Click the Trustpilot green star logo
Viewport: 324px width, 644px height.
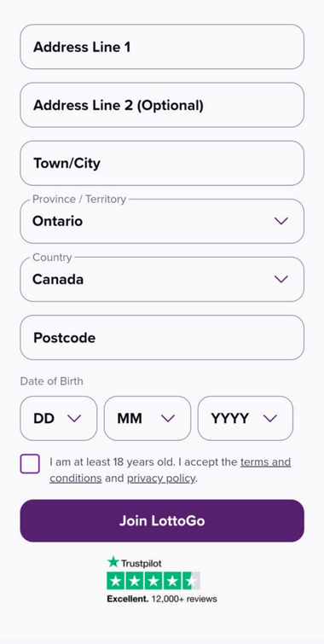click(113, 562)
